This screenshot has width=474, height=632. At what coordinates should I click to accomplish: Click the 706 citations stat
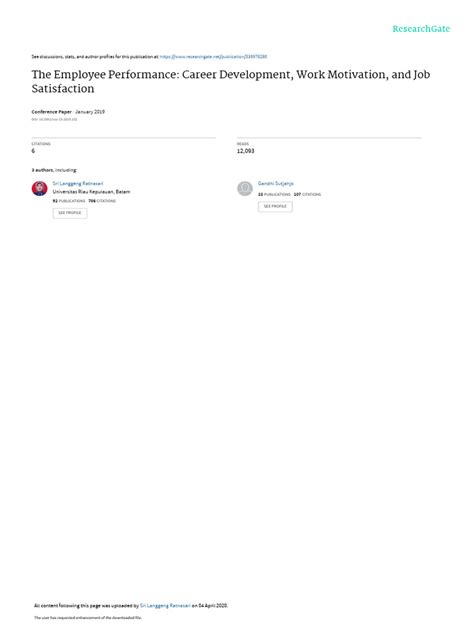[x=102, y=201]
